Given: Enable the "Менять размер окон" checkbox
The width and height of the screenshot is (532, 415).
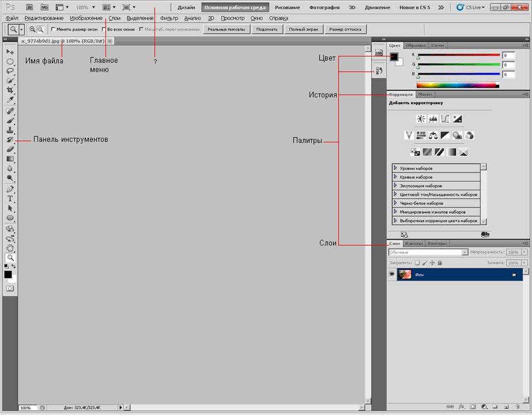Looking at the screenshot, I should pyautogui.click(x=53, y=29).
